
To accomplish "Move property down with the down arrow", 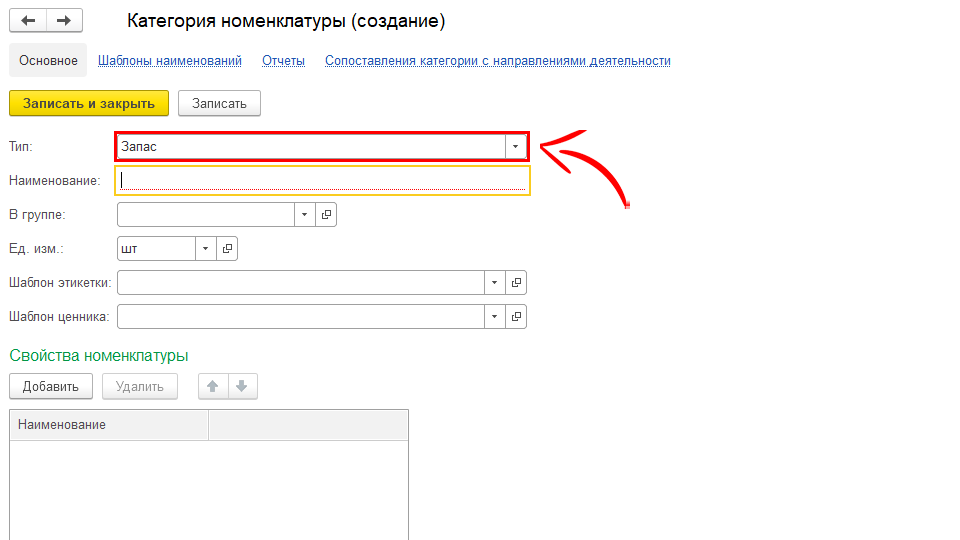I will tap(242, 386).
